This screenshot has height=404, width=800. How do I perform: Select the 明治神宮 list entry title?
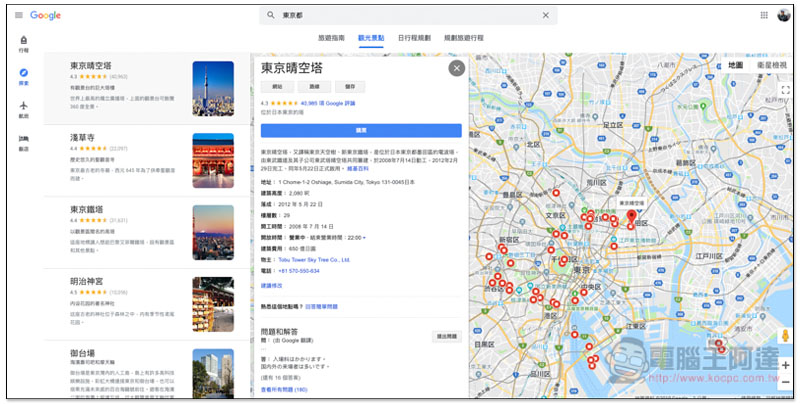pyautogui.click(x=87, y=282)
